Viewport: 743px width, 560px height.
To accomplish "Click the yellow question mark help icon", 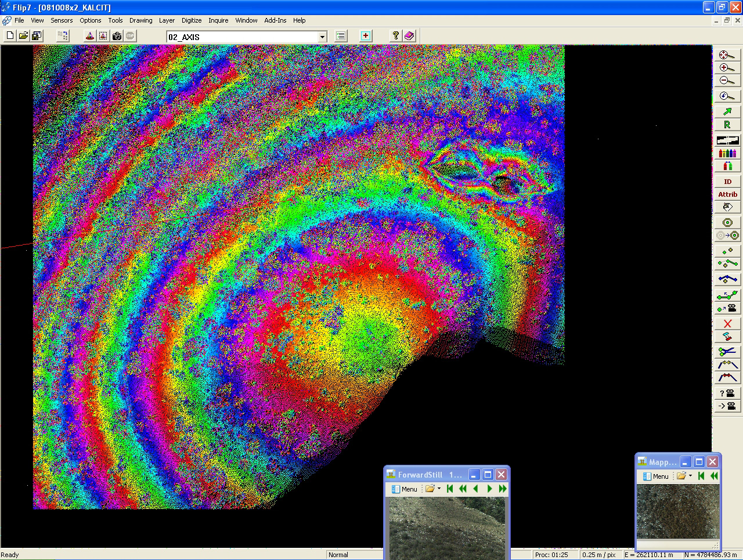I will 395,36.
